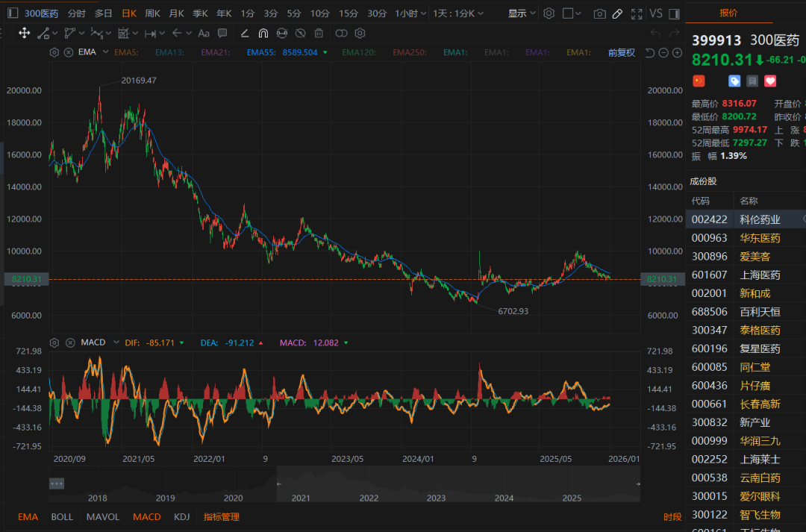This screenshot has height=532, width=806.
Task: Switch to the 周K weekly chart tab
Action: pyautogui.click(x=152, y=13)
